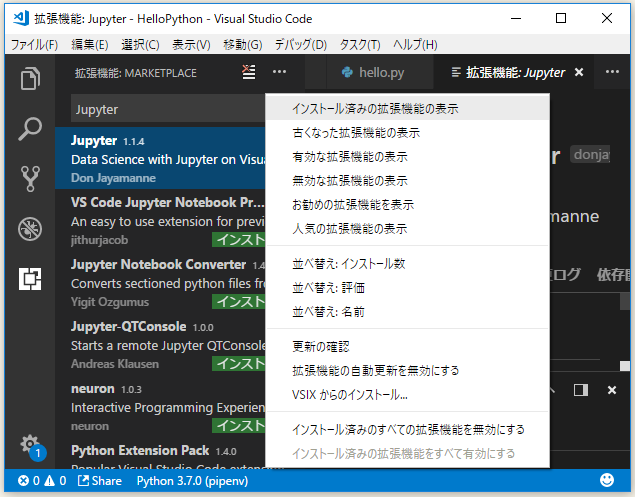Select Jupyter Notebook Converter extension

tap(160, 282)
